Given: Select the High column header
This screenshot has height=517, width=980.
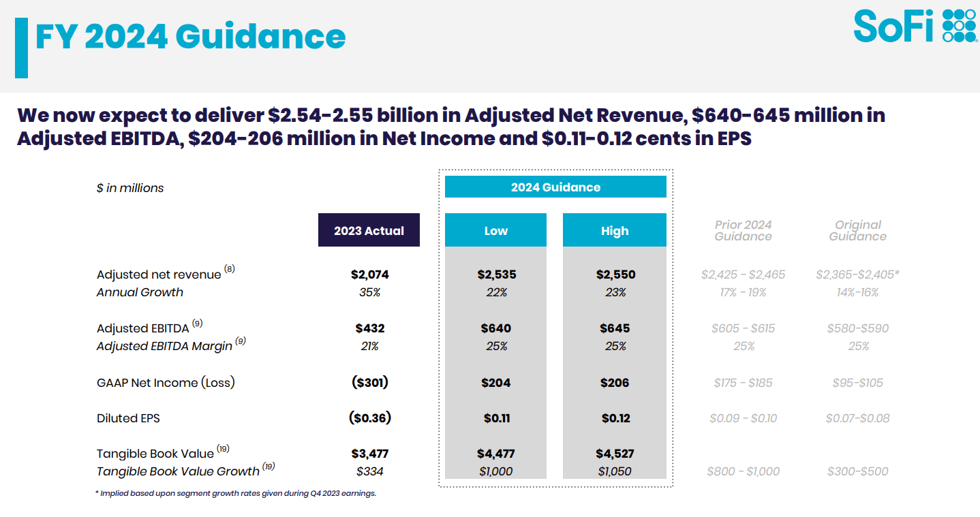Looking at the screenshot, I should click(x=614, y=230).
